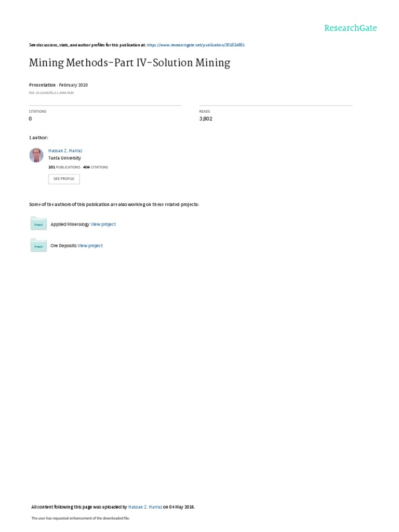The image size is (399, 532).
Task: Click the 101 Publications count
Action: point(64,167)
